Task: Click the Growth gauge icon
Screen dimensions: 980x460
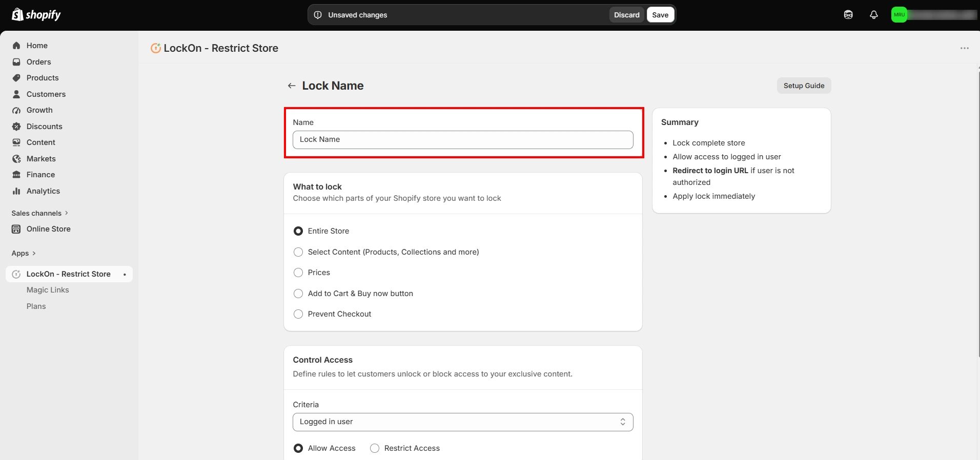Action: coord(16,110)
